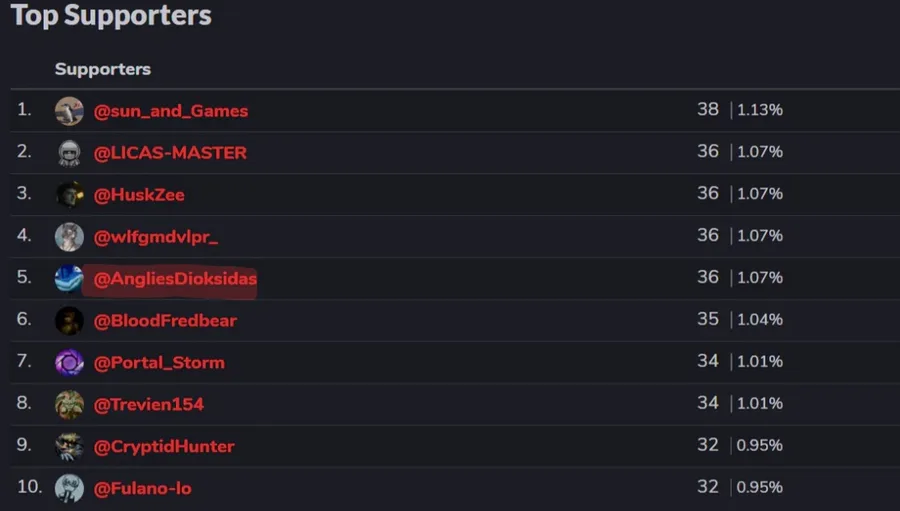Image resolution: width=900 pixels, height=511 pixels.
Task: Visit the @LICAS-MASTER supporter link
Action: (x=170, y=153)
